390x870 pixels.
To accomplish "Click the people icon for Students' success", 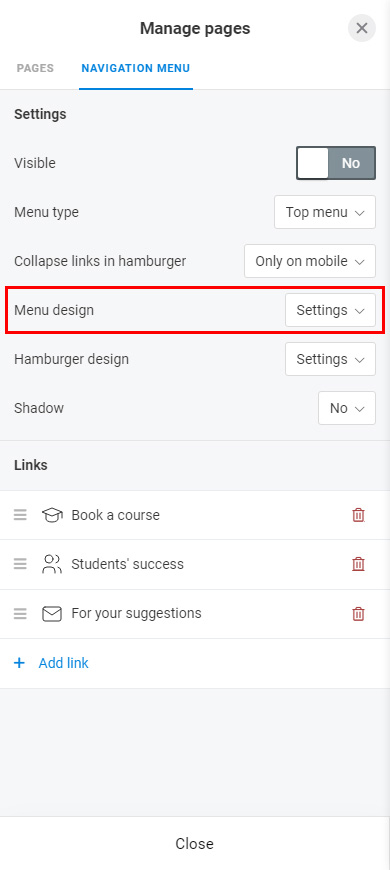I will pos(52,564).
